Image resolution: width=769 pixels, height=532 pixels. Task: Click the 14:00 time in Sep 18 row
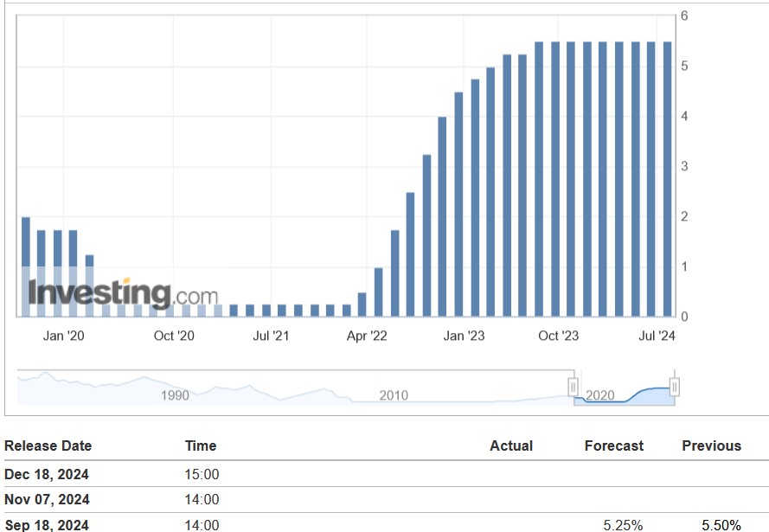pos(202,524)
